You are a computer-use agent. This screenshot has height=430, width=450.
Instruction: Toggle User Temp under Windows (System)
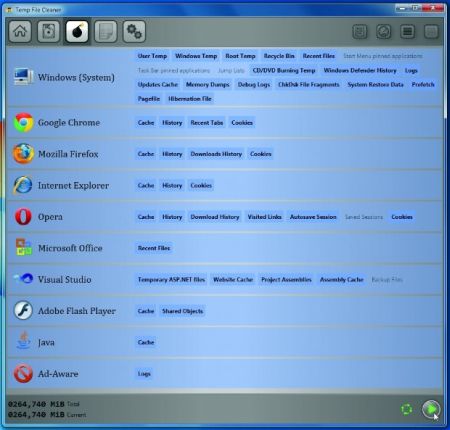[152, 56]
